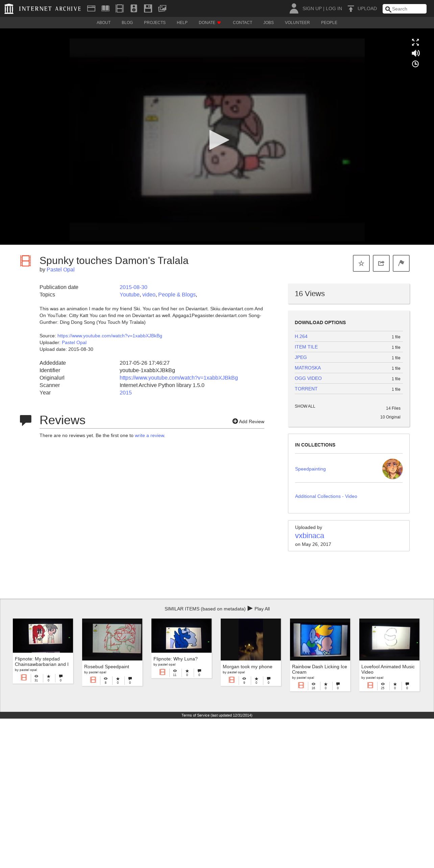This screenshot has width=434, height=868.
Task: Click publication date 2015-08-30 link
Action: coord(134,287)
